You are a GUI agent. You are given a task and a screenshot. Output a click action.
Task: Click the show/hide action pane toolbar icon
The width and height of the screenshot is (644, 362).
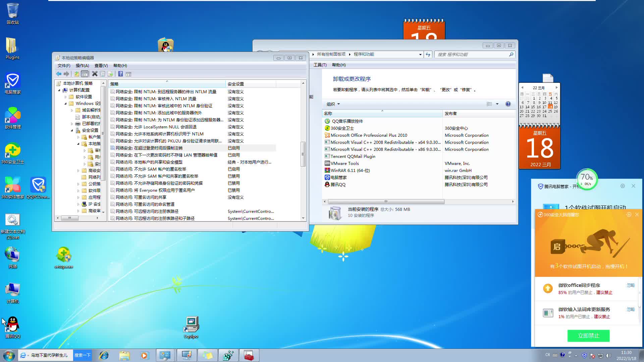tap(128, 74)
